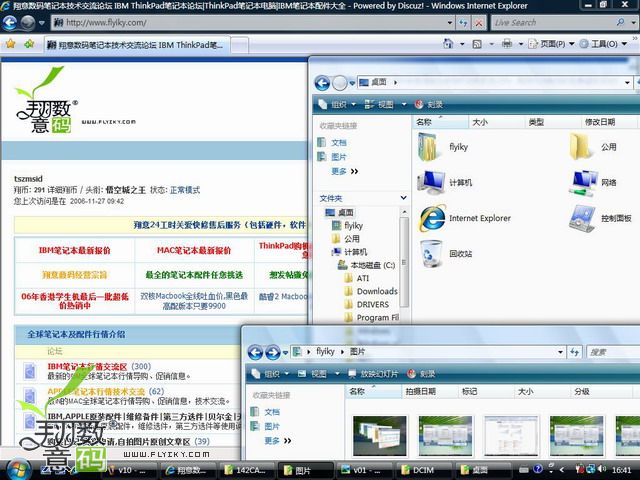Click the folder tree vertical scrollbar
Image resolution: width=640 pixels, height=480 pixels.
click(x=404, y=261)
